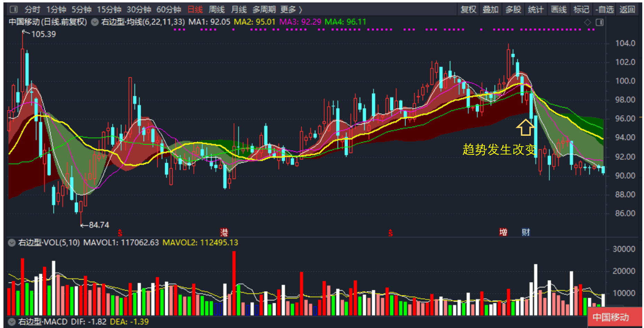This screenshot has width=644, height=328.
Task: Expand the 更多 periods menu
Action: [x=291, y=9]
